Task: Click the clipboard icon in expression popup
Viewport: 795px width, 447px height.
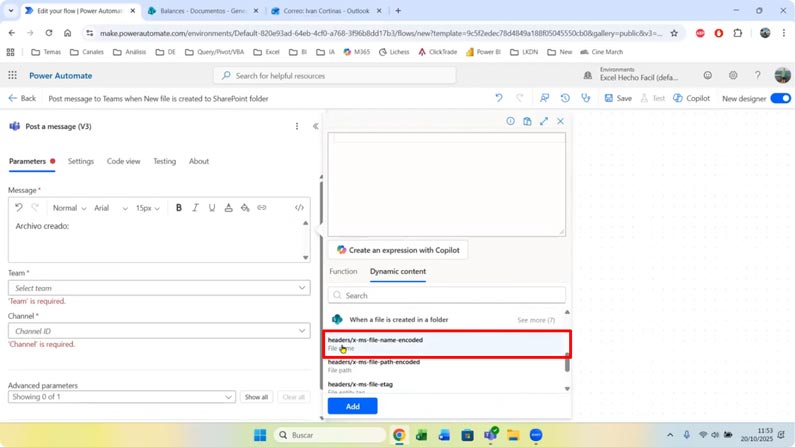Action: click(x=527, y=121)
